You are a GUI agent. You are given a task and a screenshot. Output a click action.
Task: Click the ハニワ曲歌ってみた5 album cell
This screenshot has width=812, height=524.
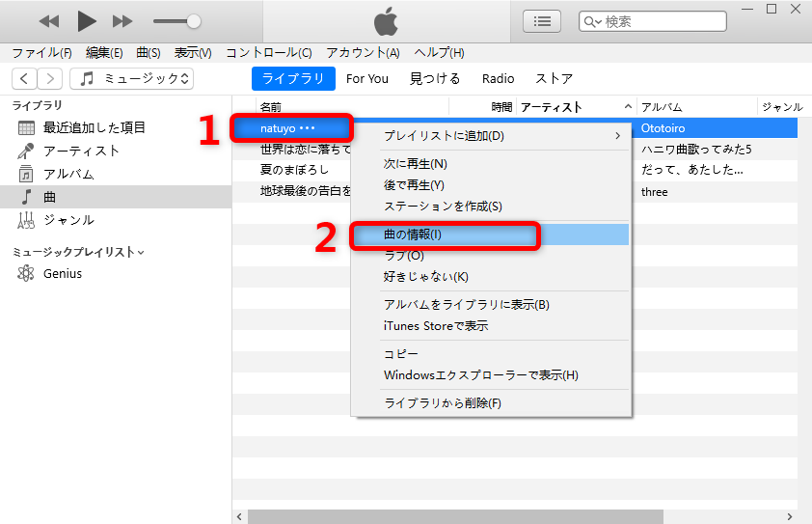click(x=696, y=150)
